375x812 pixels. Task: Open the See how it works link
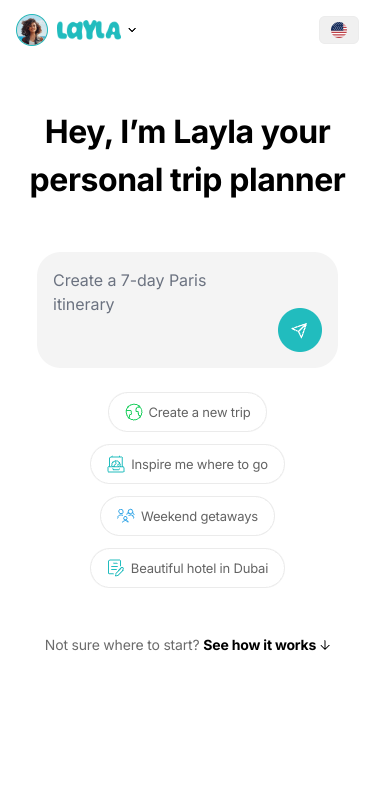pyautogui.click(x=259, y=645)
